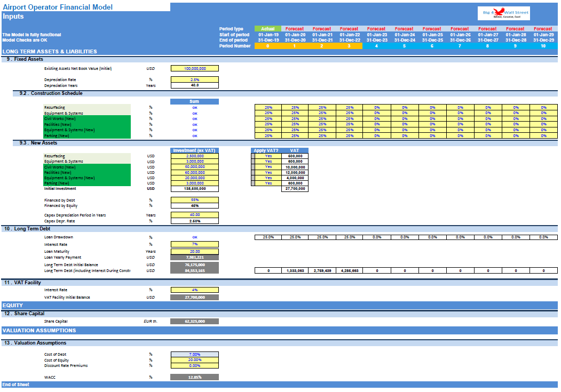Select the Cost of Equity 20.00% cell
Screen dimensions: 561x392
[x=195, y=360]
